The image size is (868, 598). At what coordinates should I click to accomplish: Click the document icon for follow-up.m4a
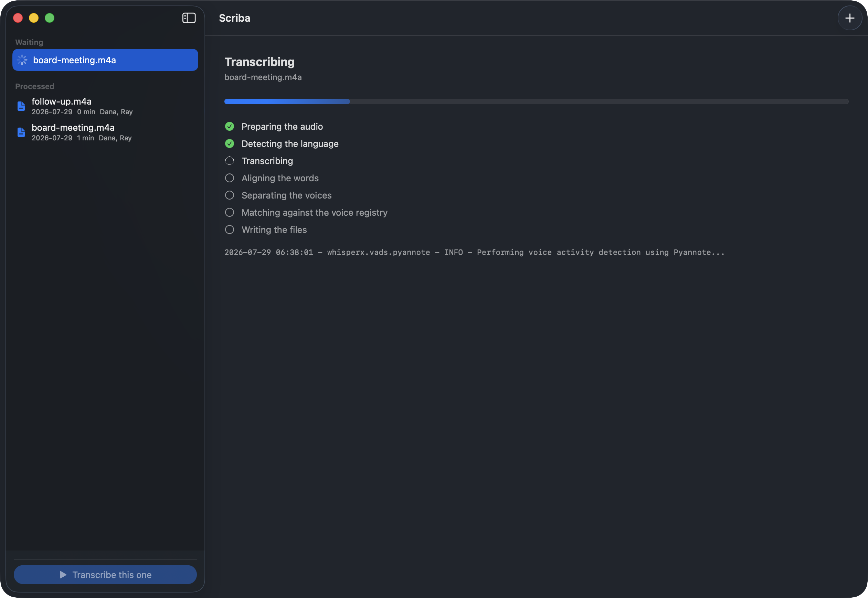(21, 106)
